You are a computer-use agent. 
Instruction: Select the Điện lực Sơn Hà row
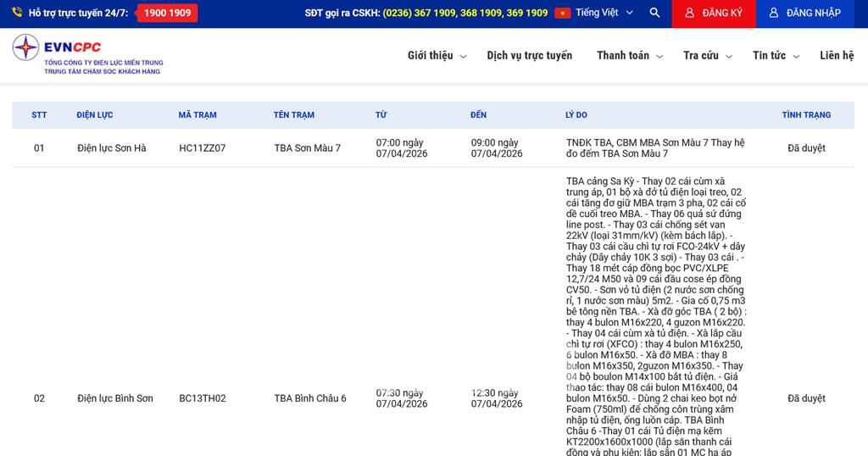tap(111, 148)
